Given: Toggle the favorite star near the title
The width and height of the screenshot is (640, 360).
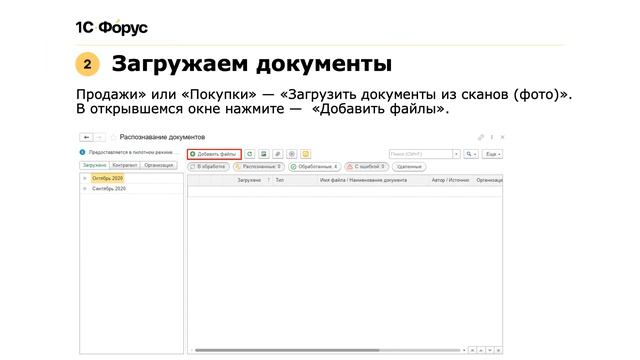Looking at the screenshot, I should [x=113, y=137].
